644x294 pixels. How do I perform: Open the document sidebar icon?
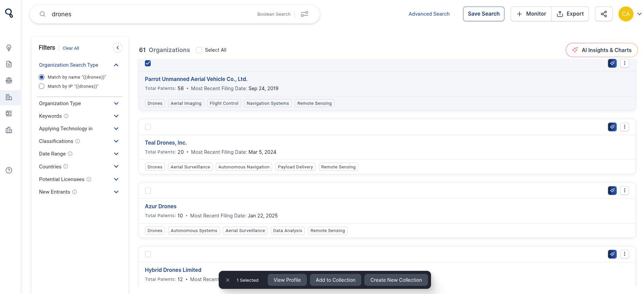(x=9, y=64)
